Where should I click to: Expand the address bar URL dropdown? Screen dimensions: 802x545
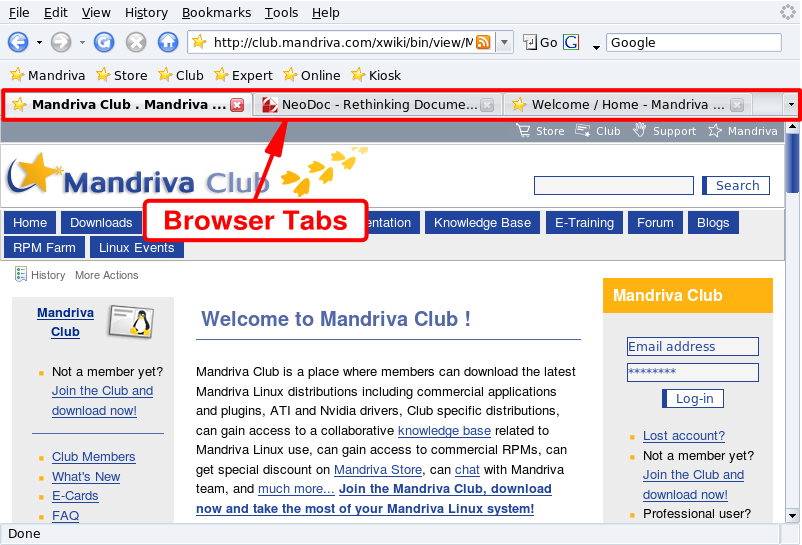(x=504, y=42)
